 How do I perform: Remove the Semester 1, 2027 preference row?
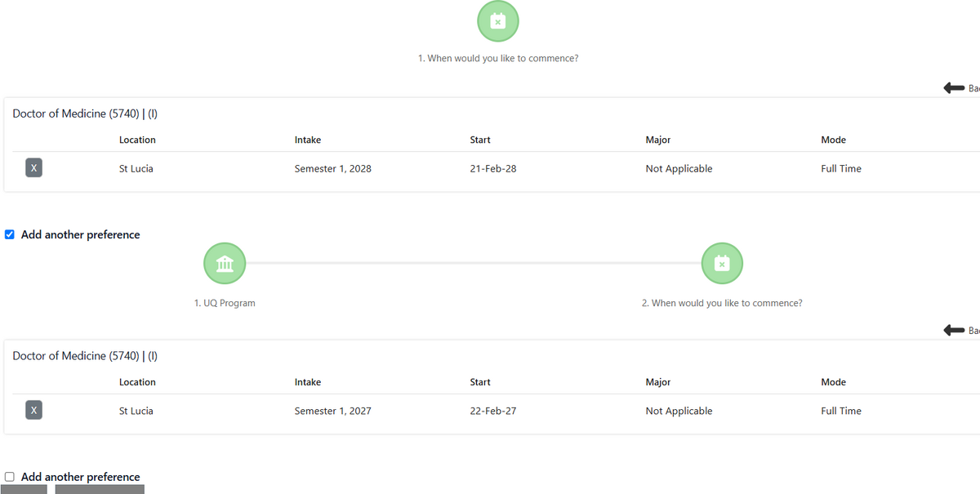[x=33, y=411]
